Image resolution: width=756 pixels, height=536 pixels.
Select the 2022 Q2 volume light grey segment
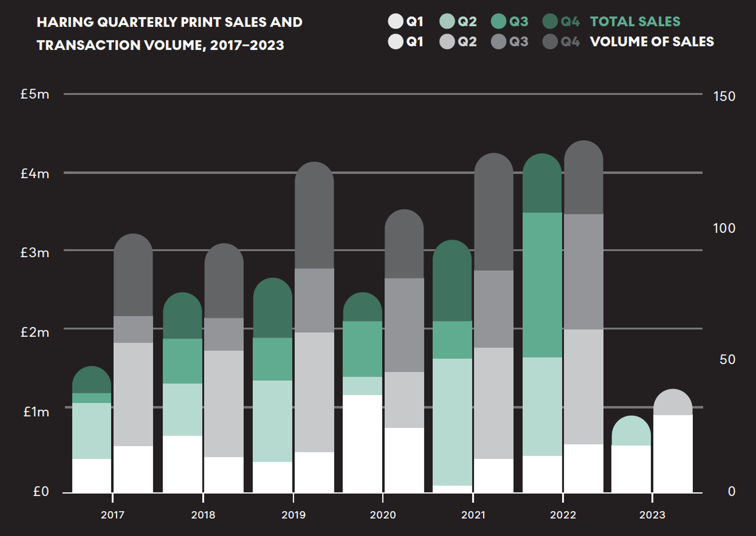pyautogui.click(x=584, y=387)
